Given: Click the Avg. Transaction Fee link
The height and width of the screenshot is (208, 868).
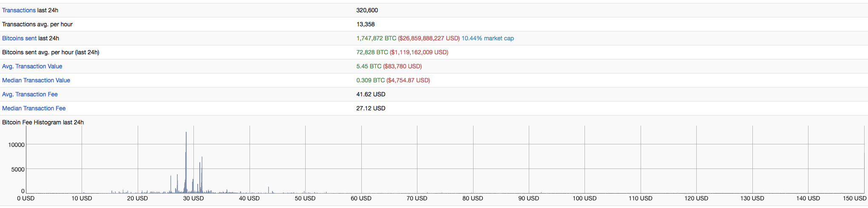Looking at the screenshot, I should pos(30,94).
